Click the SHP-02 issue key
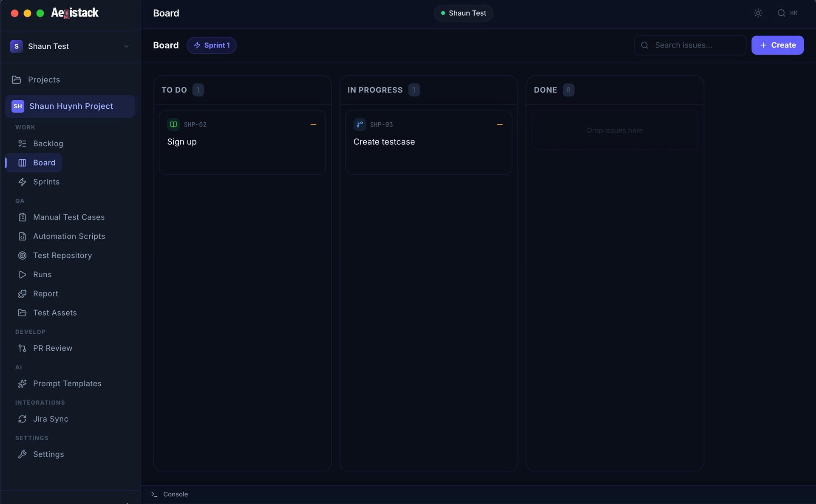 pyautogui.click(x=195, y=125)
